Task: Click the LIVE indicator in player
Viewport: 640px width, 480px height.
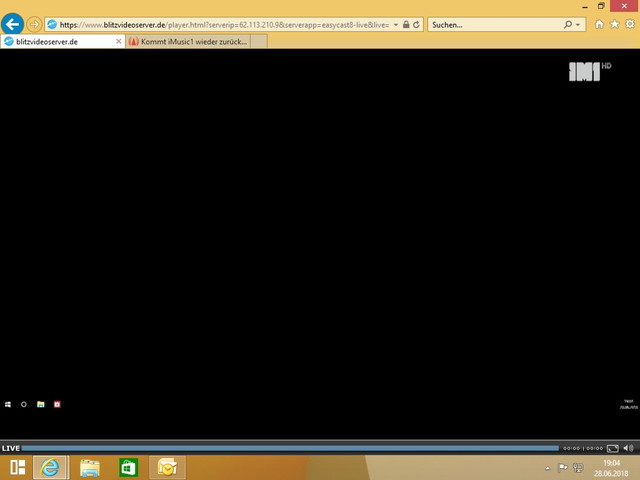Action: coord(11,448)
